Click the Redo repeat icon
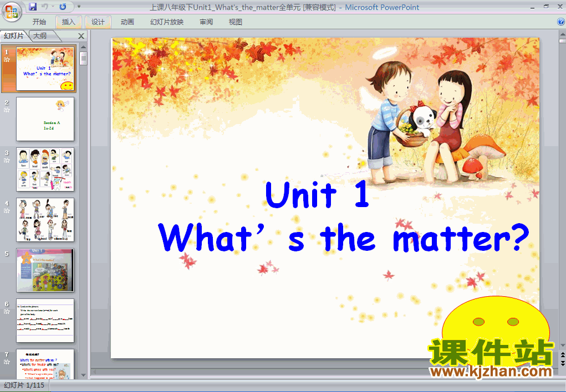This screenshot has width=566, height=392. [63, 7]
